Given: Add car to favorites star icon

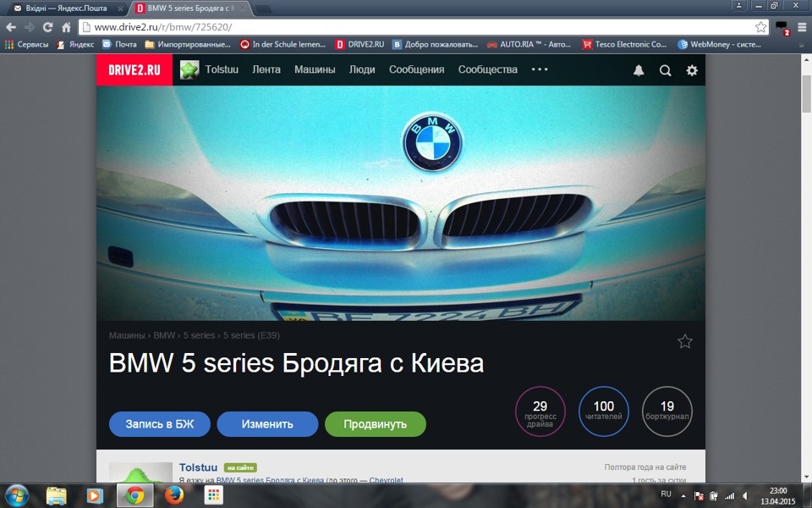Looking at the screenshot, I should [x=684, y=341].
